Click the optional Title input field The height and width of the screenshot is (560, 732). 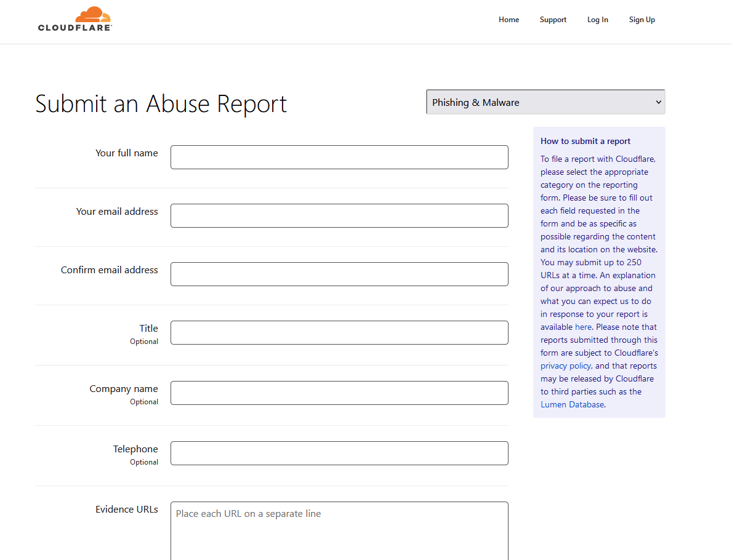click(x=339, y=333)
